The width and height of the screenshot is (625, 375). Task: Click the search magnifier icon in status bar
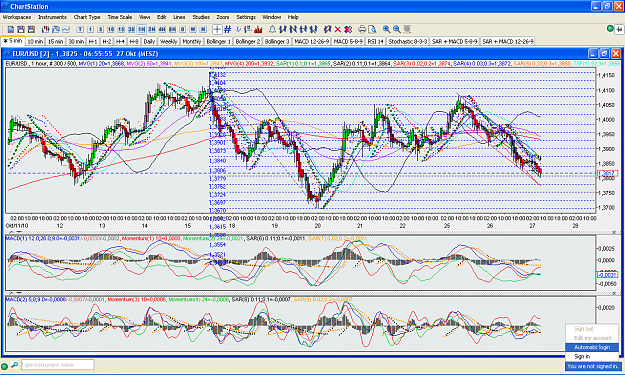[14, 365]
